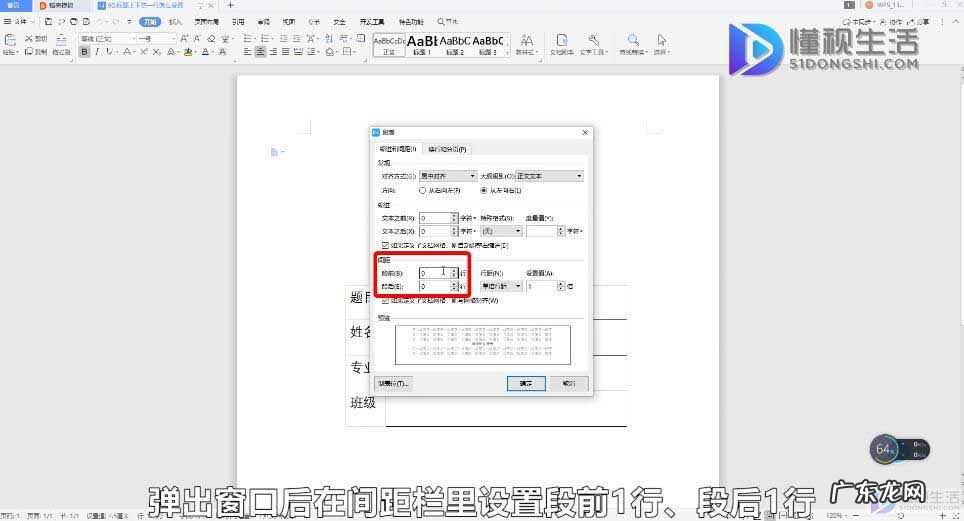Select the 从左向右 direction radio button

coord(484,191)
